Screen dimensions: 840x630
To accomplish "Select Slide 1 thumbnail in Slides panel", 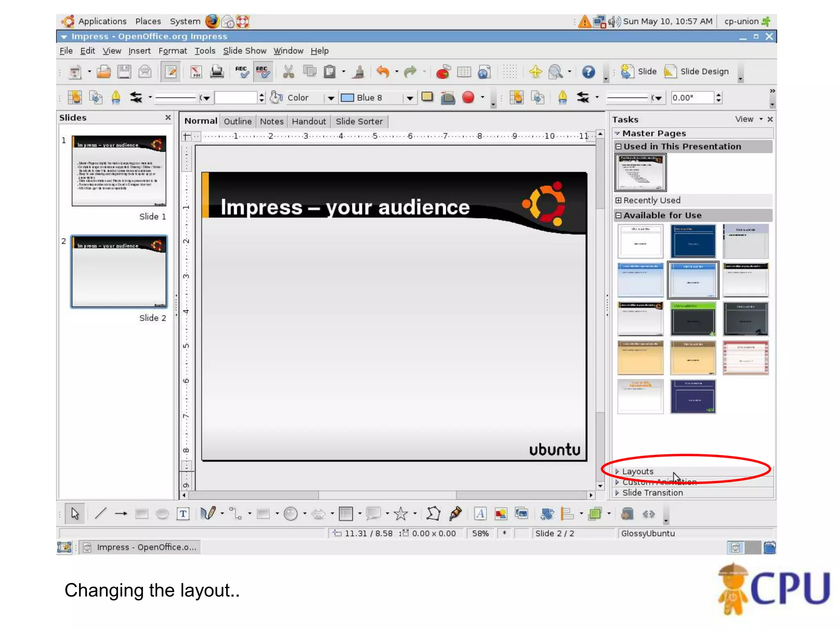I will (x=119, y=171).
